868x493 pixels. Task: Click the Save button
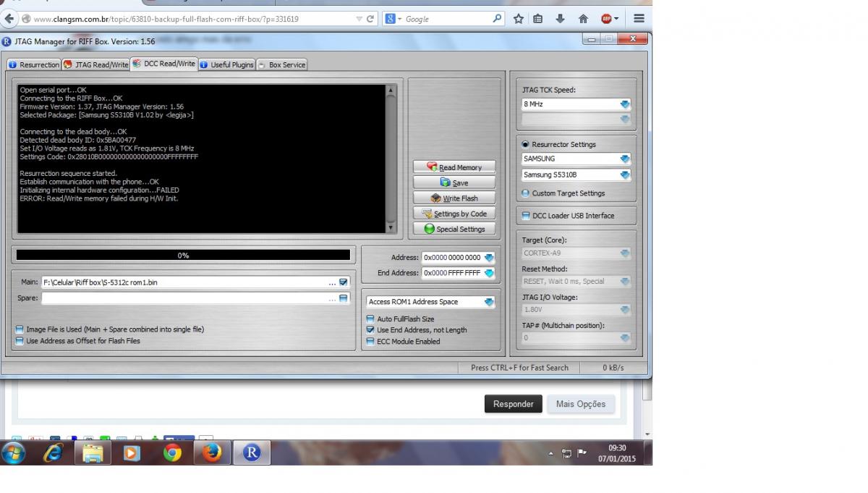tap(454, 182)
